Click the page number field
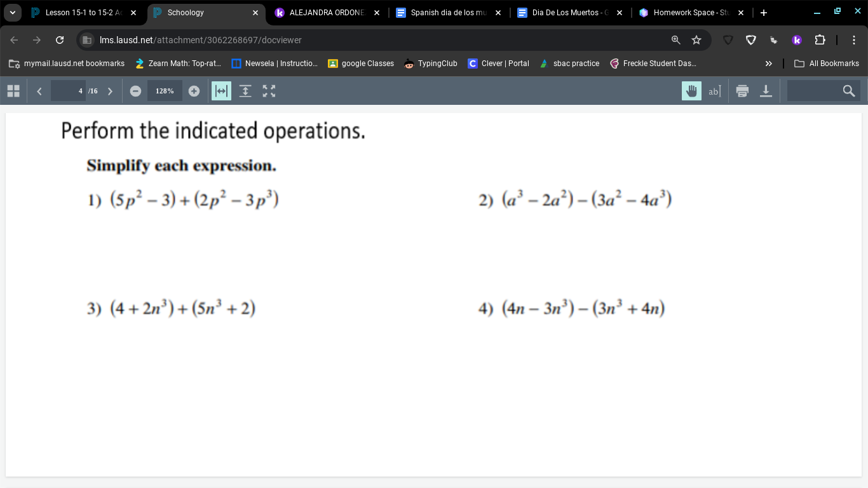868x488 pixels. click(x=69, y=91)
